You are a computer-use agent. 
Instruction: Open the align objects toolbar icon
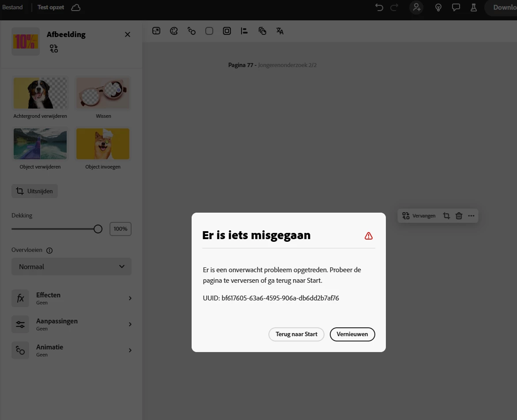(x=244, y=31)
